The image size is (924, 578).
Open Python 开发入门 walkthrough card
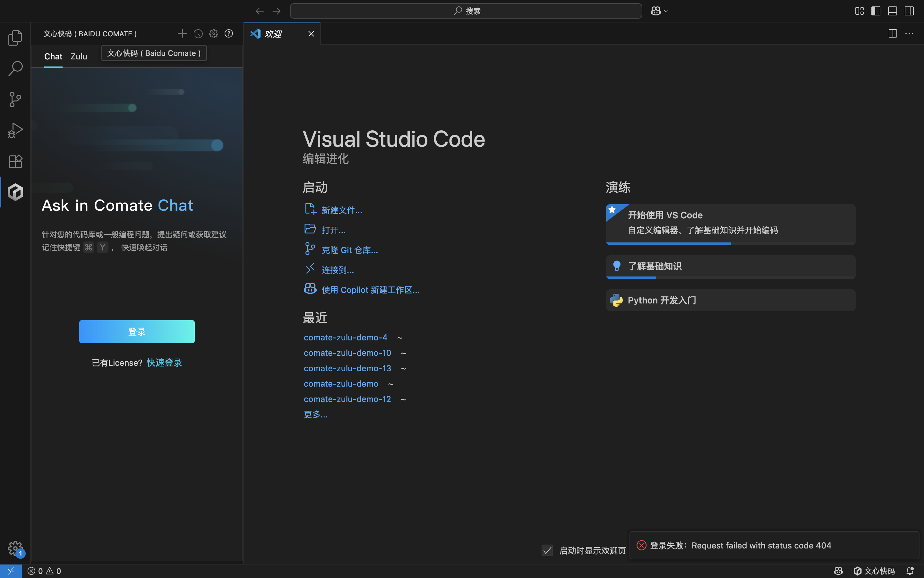pos(731,300)
